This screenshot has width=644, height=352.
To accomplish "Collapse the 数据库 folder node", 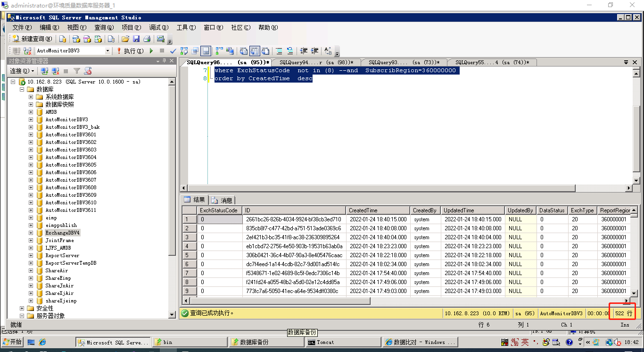I will (22, 89).
